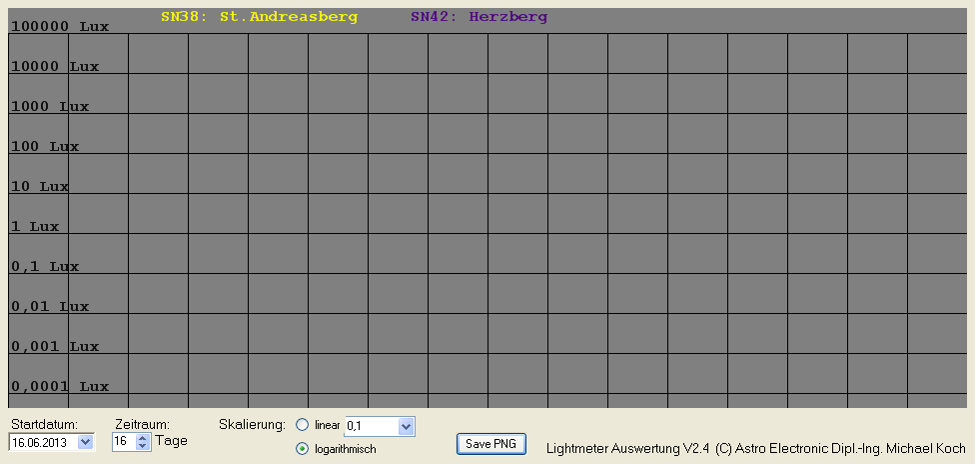Click the 10000 Lux axis label
Image resolution: width=980 pixels, height=476 pixels.
click(55, 66)
